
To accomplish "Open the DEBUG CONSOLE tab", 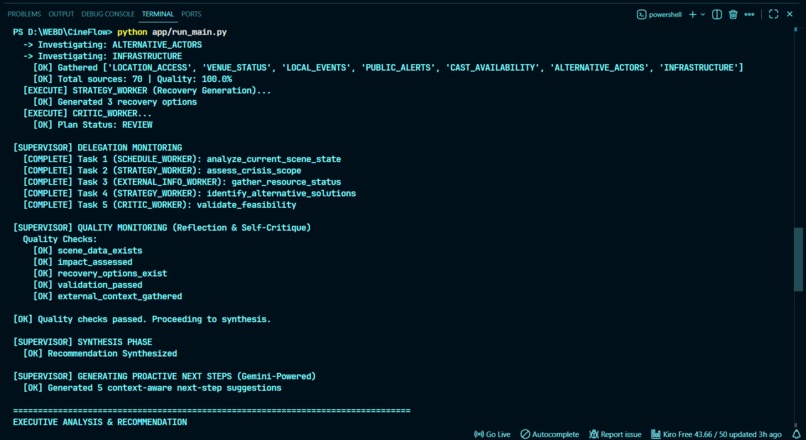I will click(108, 14).
